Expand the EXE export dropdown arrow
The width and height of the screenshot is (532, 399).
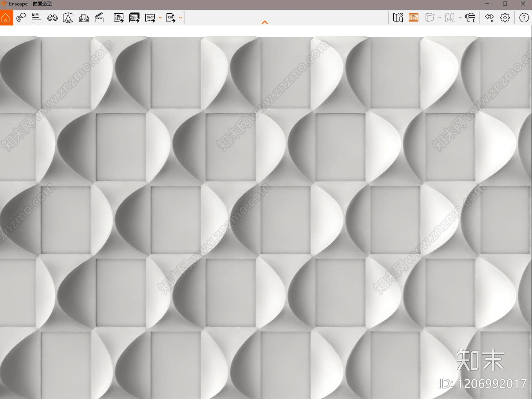tap(181, 18)
